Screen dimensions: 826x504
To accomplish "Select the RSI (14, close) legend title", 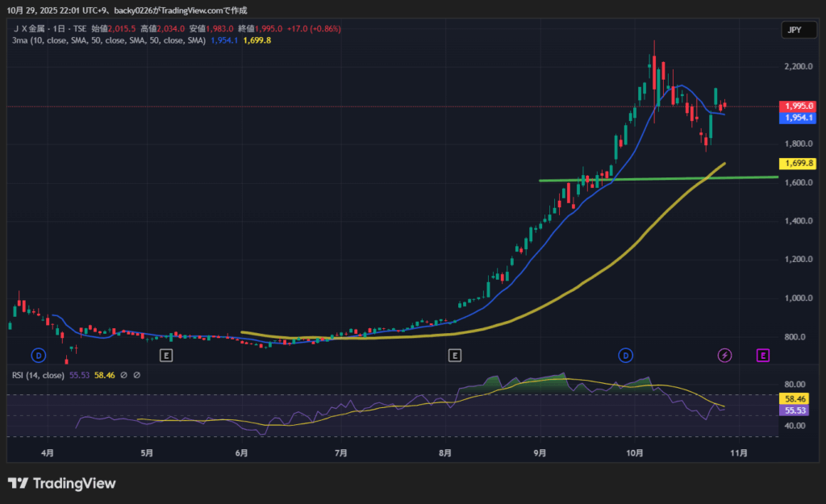I will point(38,375).
